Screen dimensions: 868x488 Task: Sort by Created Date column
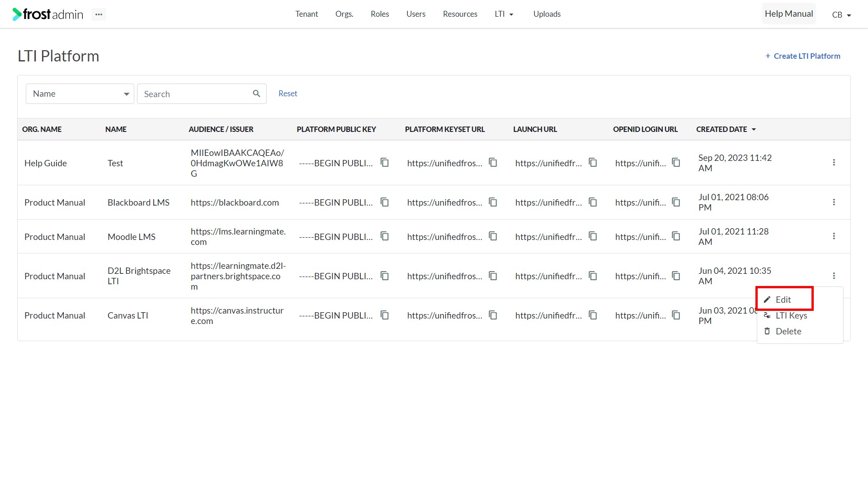click(x=726, y=129)
